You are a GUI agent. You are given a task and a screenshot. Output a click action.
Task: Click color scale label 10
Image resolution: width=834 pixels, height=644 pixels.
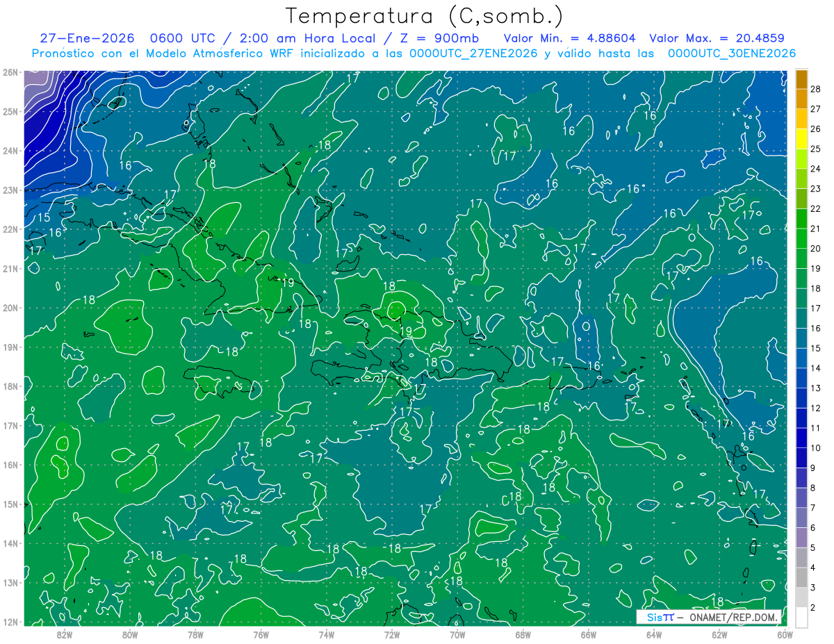pos(815,447)
